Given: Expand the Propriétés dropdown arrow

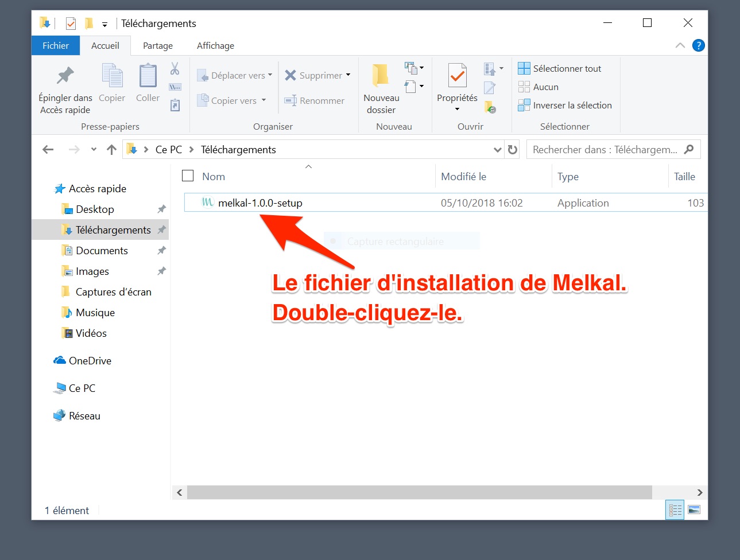Looking at the screenshot, I should pos(458,109).
